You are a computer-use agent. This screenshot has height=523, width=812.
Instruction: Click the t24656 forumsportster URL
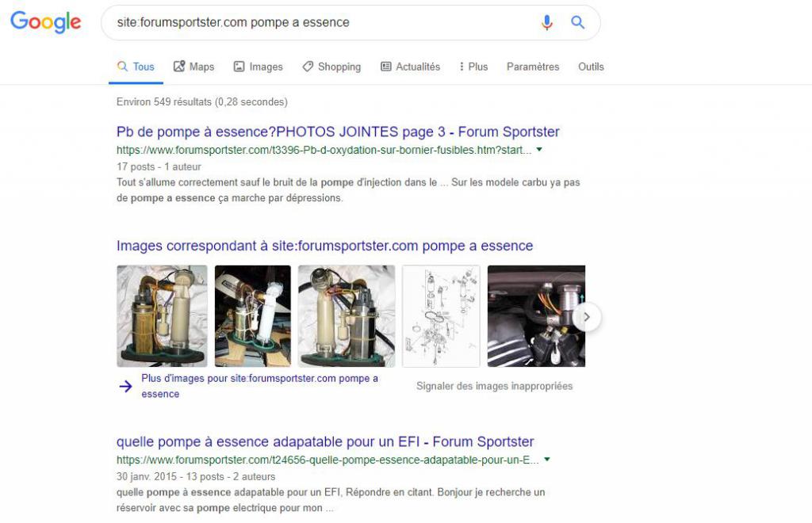[x=327, y=460]
